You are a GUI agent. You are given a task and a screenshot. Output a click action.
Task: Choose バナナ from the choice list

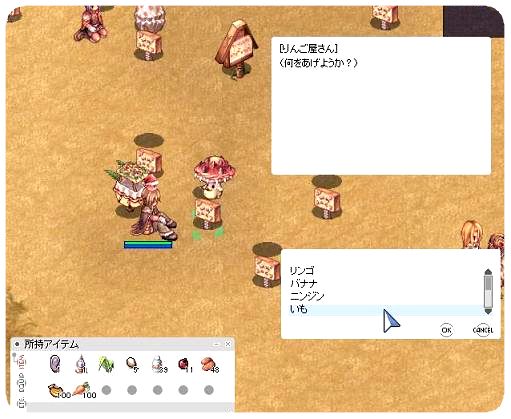pyautogui.click(x=303, y=283)
